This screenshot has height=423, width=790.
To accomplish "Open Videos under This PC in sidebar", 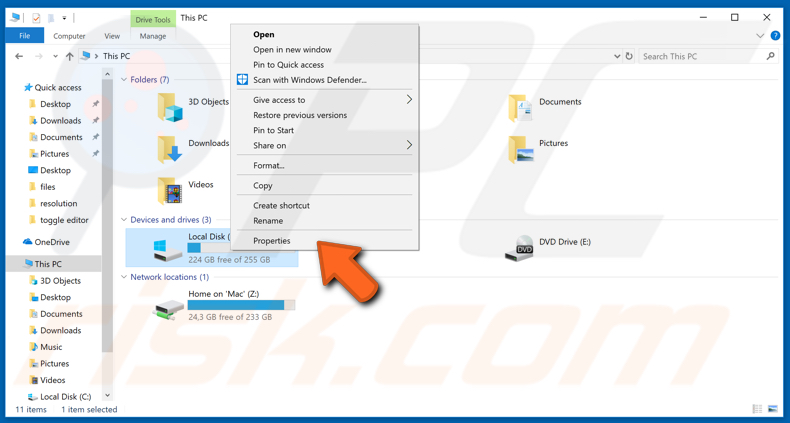I will [52, 380].
